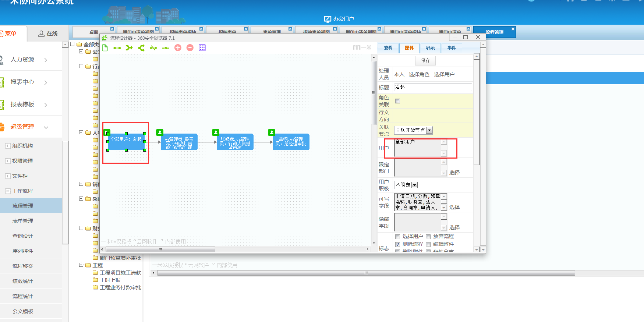Select the 全部用户: 发起 node

126,142
